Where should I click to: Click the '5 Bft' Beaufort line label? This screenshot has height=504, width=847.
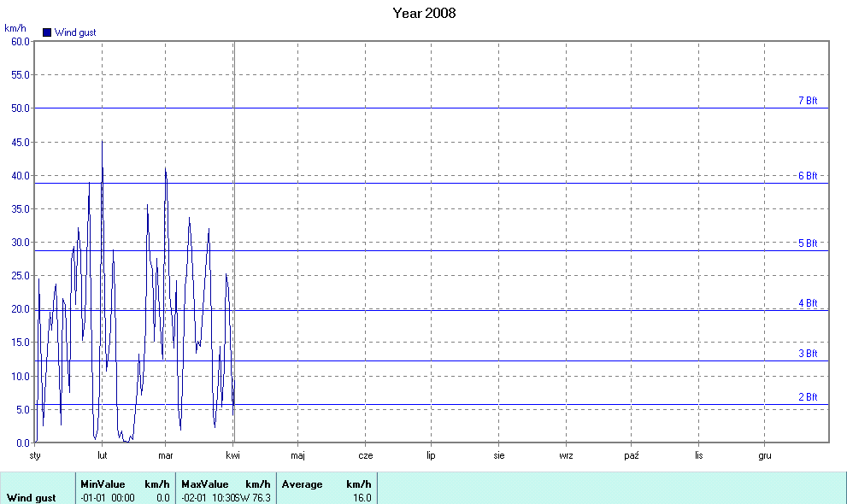tap(808, 243)
